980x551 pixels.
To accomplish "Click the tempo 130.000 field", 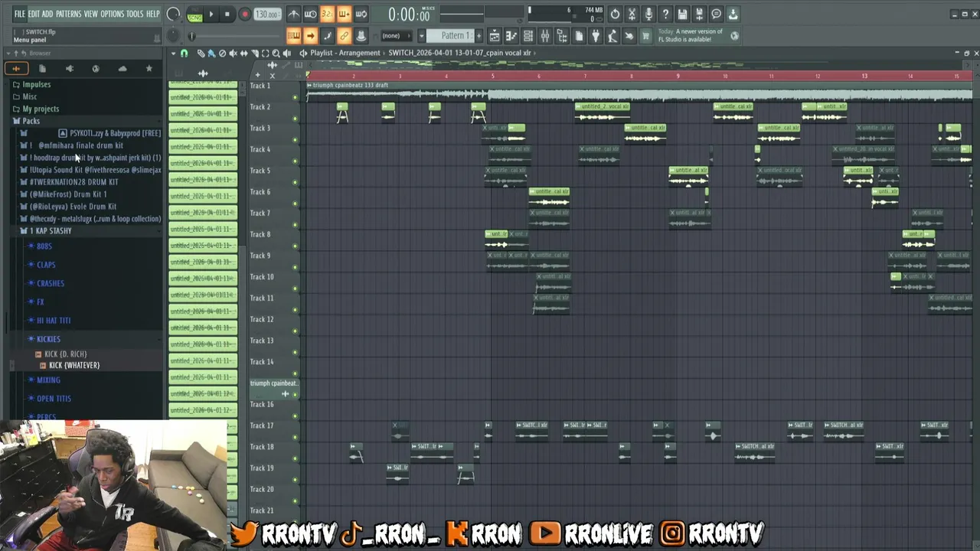I will (x=266, y=15).
